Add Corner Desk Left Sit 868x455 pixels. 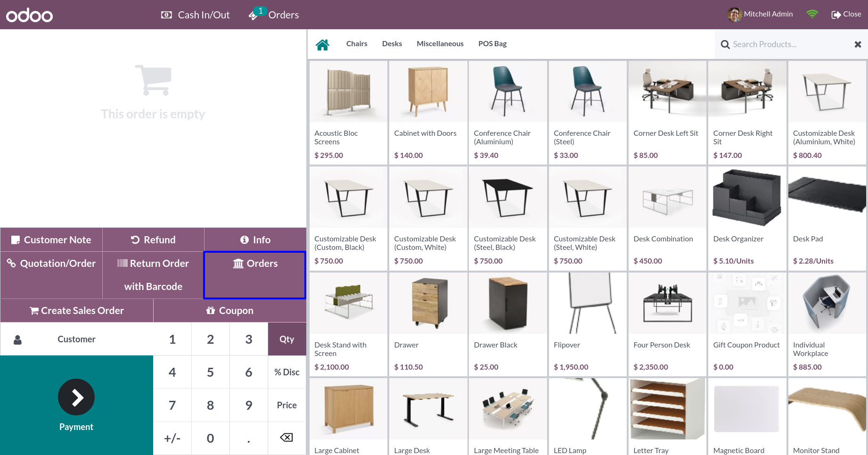[x=667, y=113]
